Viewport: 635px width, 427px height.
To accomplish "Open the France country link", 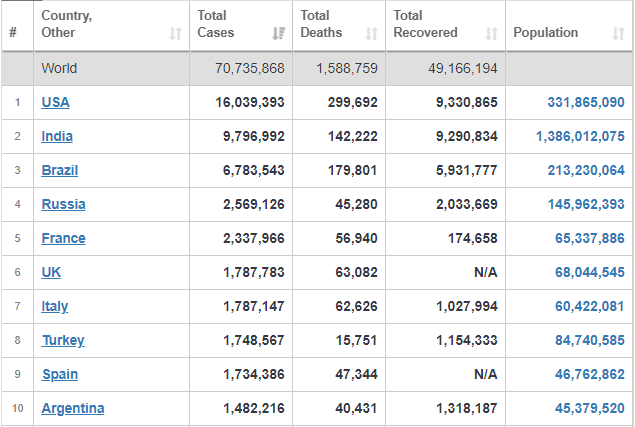I will tap(63, 238).
